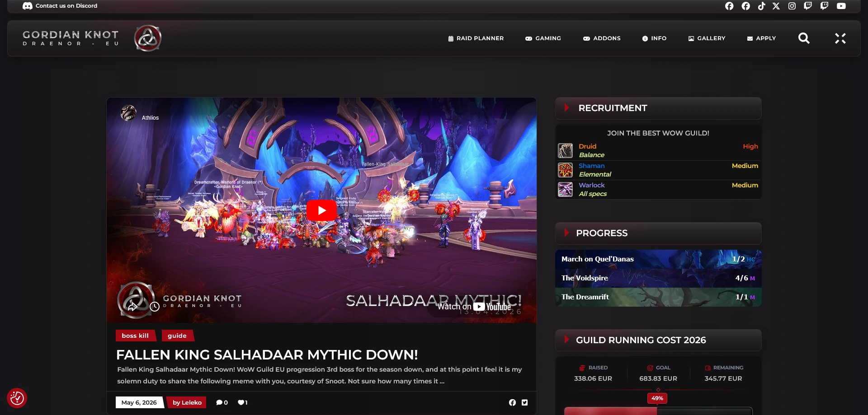Open site search magnifier icon

[804, 38]
